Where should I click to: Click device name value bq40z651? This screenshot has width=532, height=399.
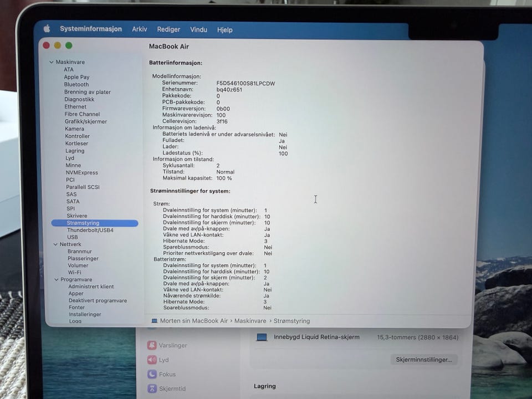229,90
